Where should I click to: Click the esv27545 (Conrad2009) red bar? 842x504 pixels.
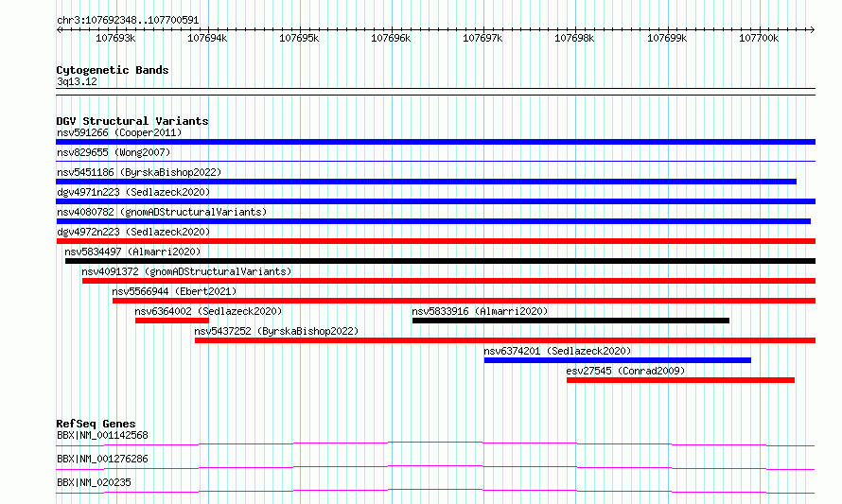[680, 380]
